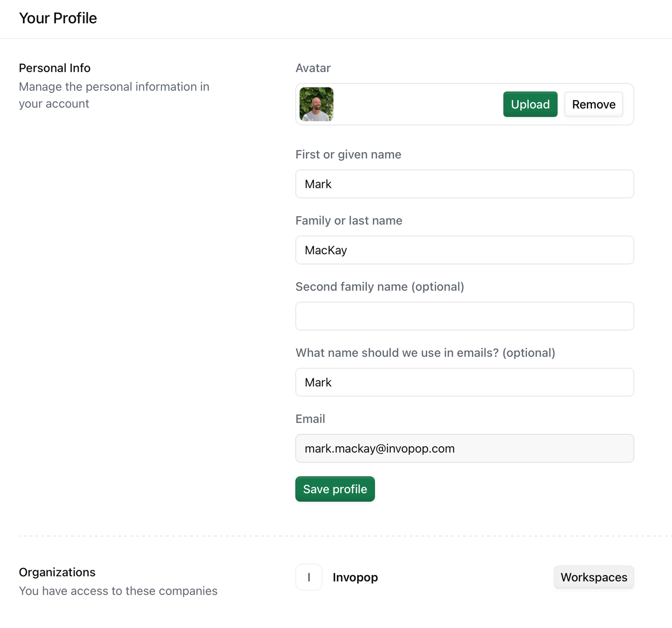The height and width of the screenshot is (628, 672).
Task: Open Workspaces for Invopop
Action: tap(594, 577)
